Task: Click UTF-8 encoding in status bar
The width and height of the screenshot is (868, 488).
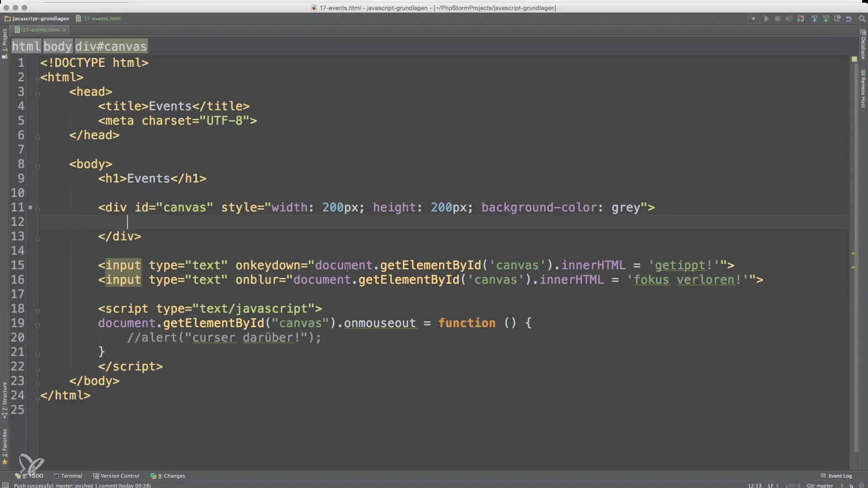Action: (x=793, y=485)
